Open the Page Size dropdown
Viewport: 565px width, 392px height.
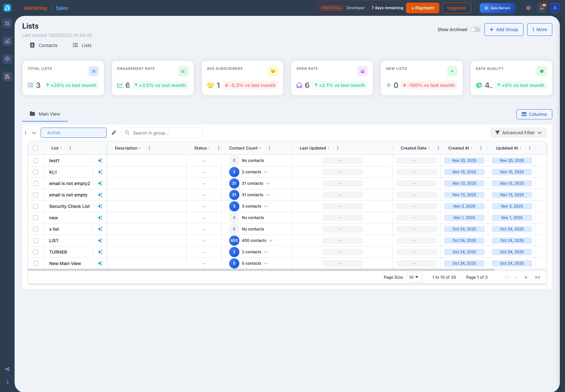coord(414,277)
